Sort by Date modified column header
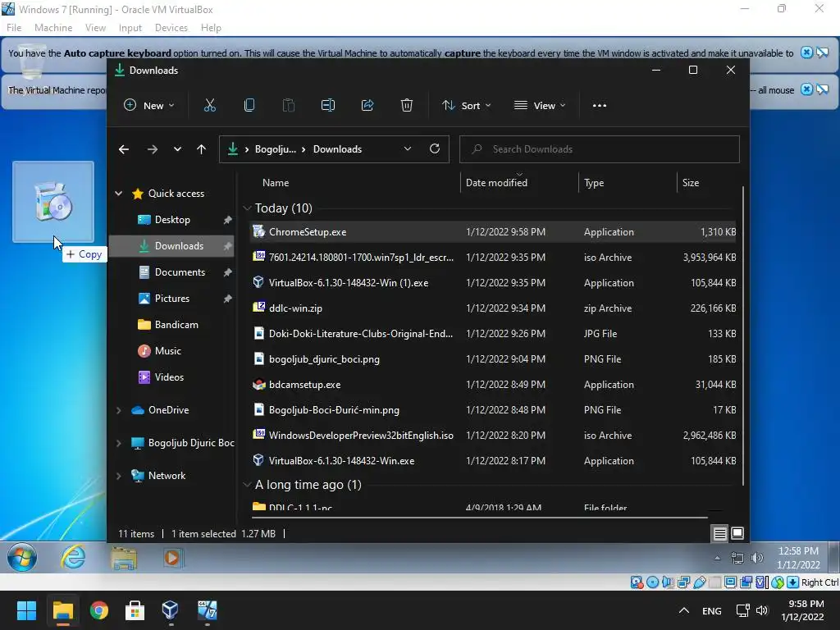This screenshot has height=630, width=840. pos(496,183)
